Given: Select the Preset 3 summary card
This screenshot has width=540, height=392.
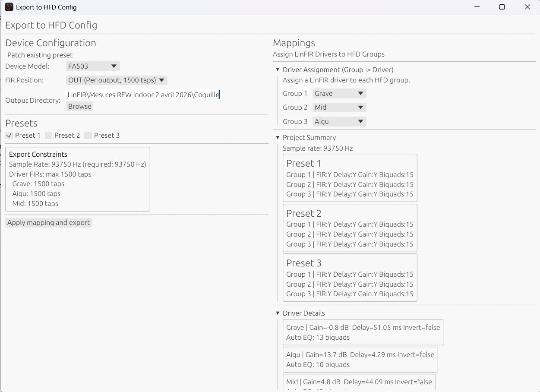Looking at the screenshot, I should point(350,278).
